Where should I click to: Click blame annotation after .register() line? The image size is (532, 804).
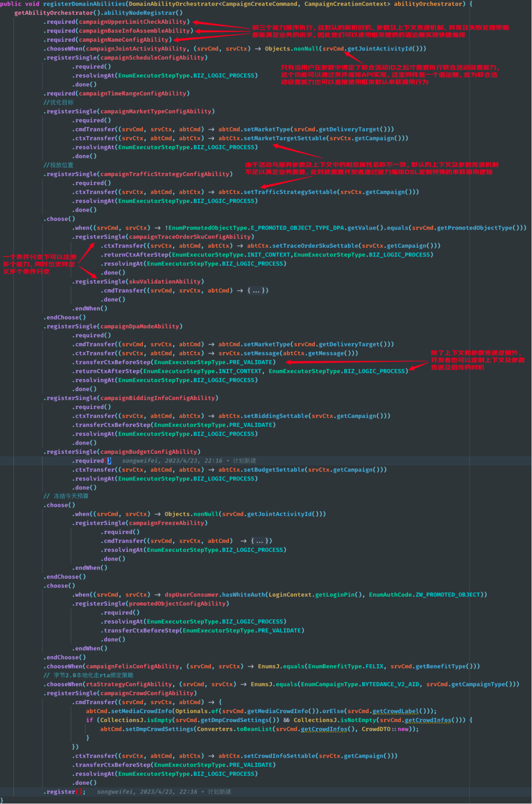coord(163,792)
